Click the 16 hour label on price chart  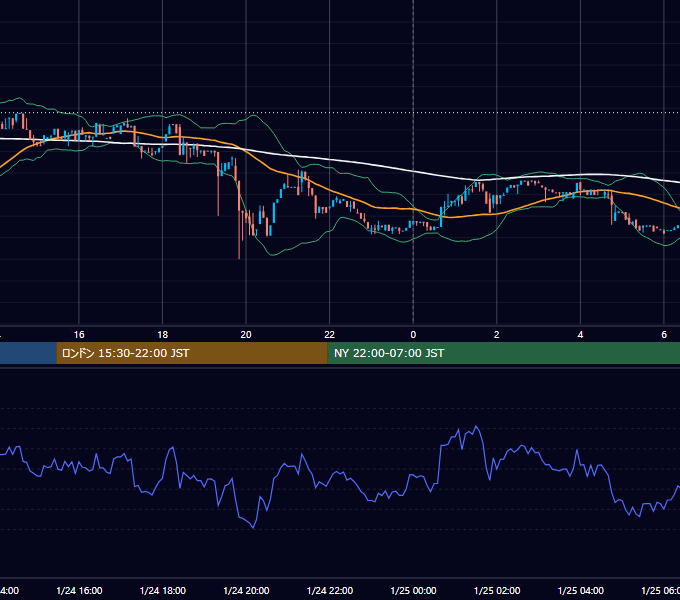tap(79, 335)
